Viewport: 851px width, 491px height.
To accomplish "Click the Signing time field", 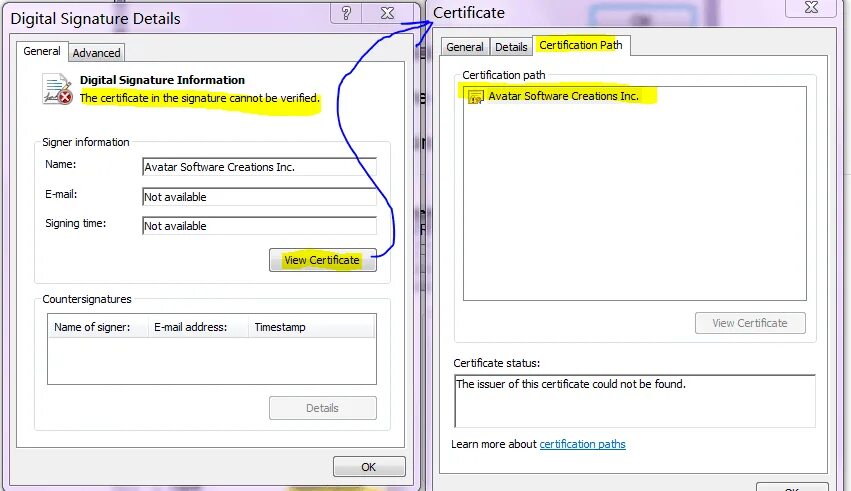I will tap(259, 226).
